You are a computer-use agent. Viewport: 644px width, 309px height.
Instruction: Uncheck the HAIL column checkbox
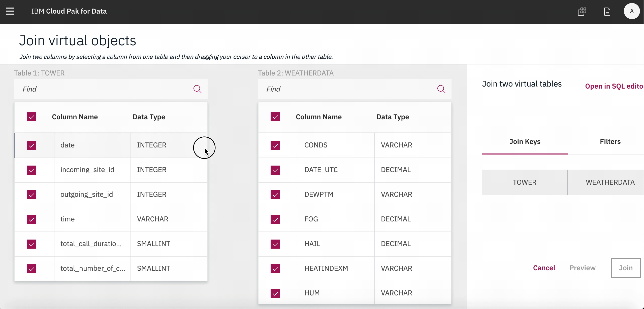pos(275,244)
